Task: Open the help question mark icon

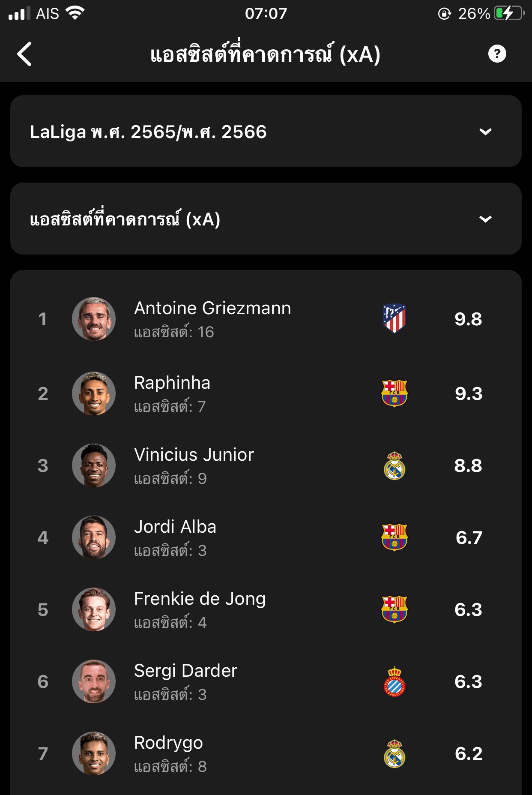Action: coord(497,54)
